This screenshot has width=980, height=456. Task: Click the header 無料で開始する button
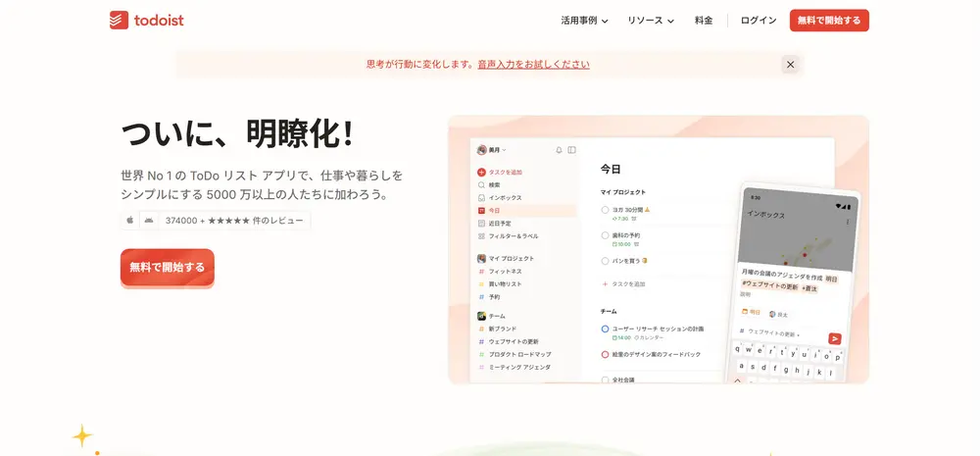[x=829, y=21]
